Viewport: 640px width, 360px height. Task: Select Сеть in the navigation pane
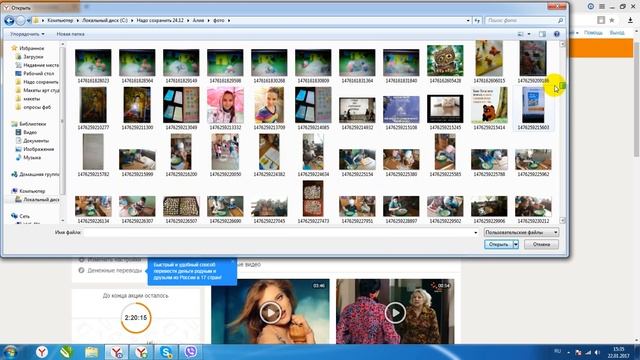click(20, 216)
